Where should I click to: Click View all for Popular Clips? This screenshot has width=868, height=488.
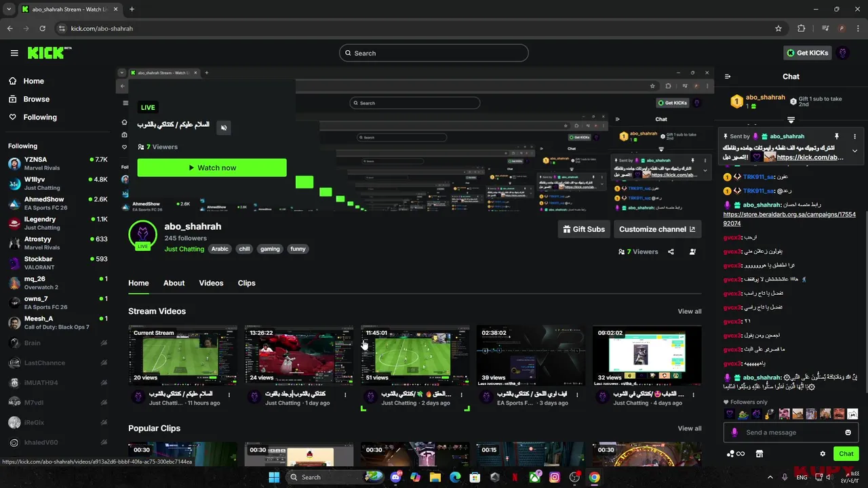(x=690, y=428)
